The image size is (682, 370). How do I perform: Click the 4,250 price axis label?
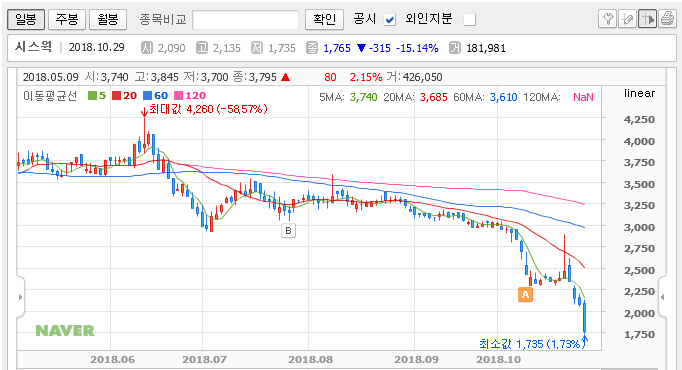click(x=639, y=120)
